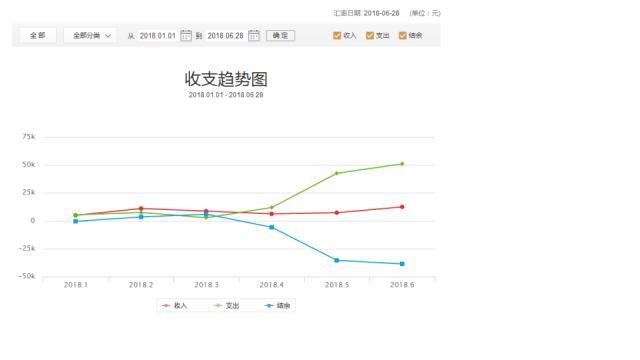Click the 2018.1 x-axis label
Viewport: 640px width, 360px height.
pos(76,285)
